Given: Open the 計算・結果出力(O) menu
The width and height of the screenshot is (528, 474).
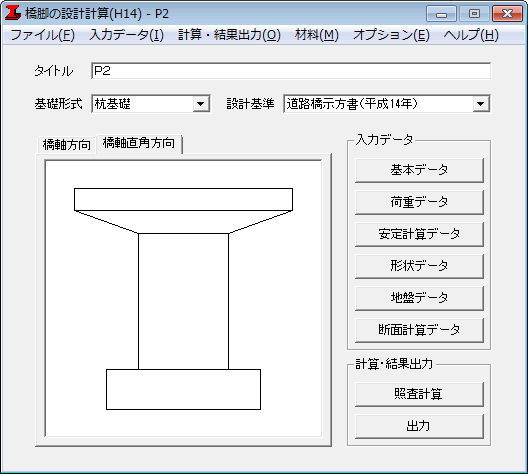Looking at the screenshot, I should (x=229, y=35).
